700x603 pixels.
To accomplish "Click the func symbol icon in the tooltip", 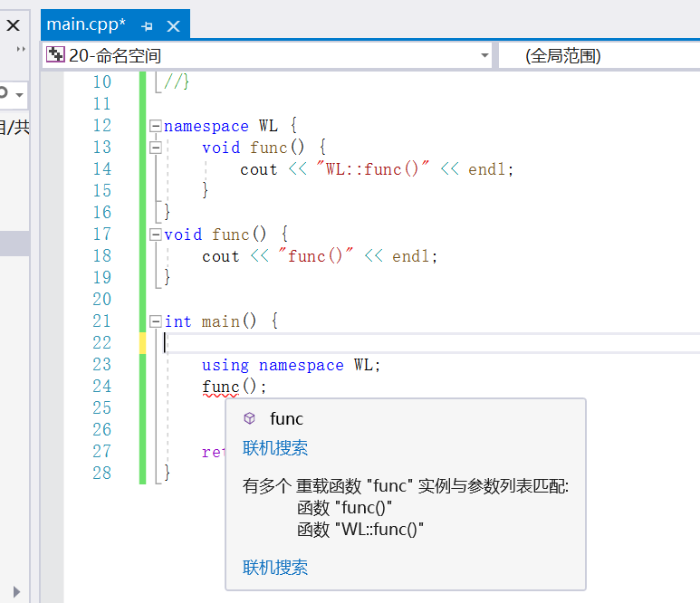I will coord(250,418).
